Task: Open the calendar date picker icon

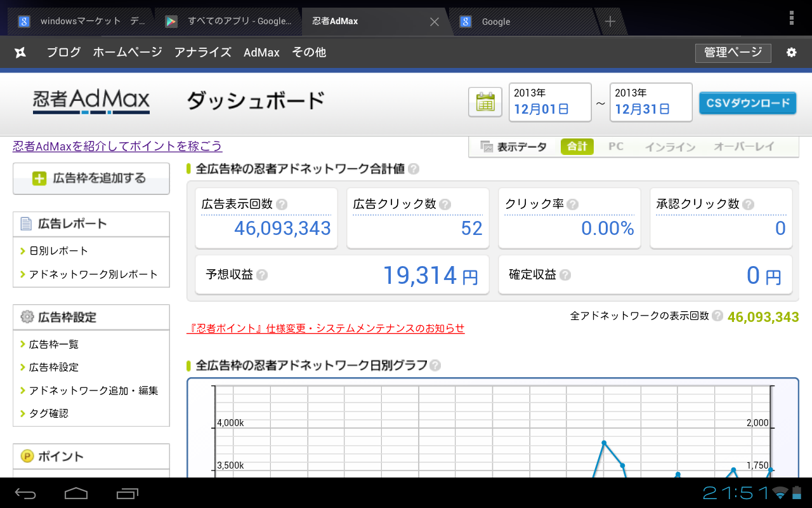Action: [485, 102]
